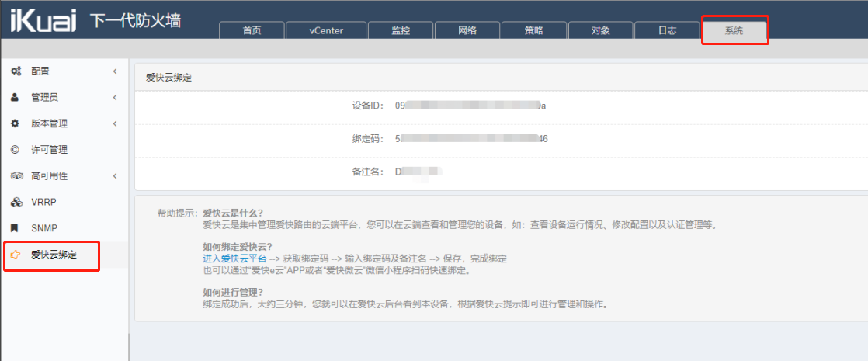Click the 下一代防火墙 title text
Screen dimensions: 868x361
click(x=135, y=20)
